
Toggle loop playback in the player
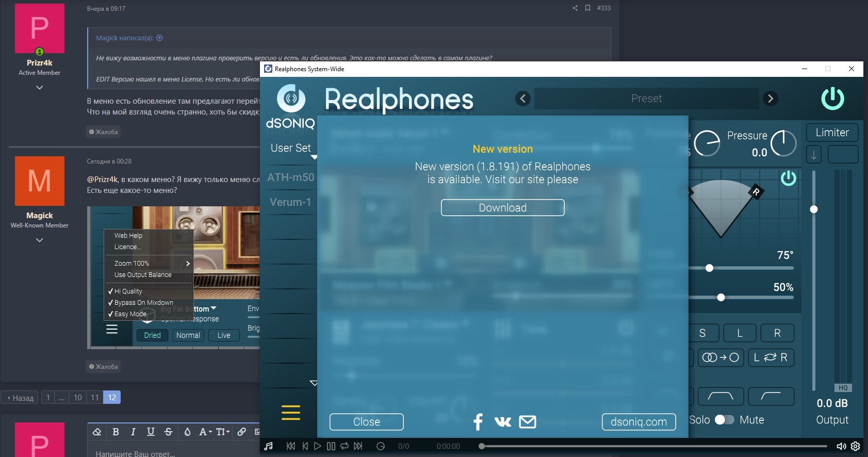click(x=345, y=446)
